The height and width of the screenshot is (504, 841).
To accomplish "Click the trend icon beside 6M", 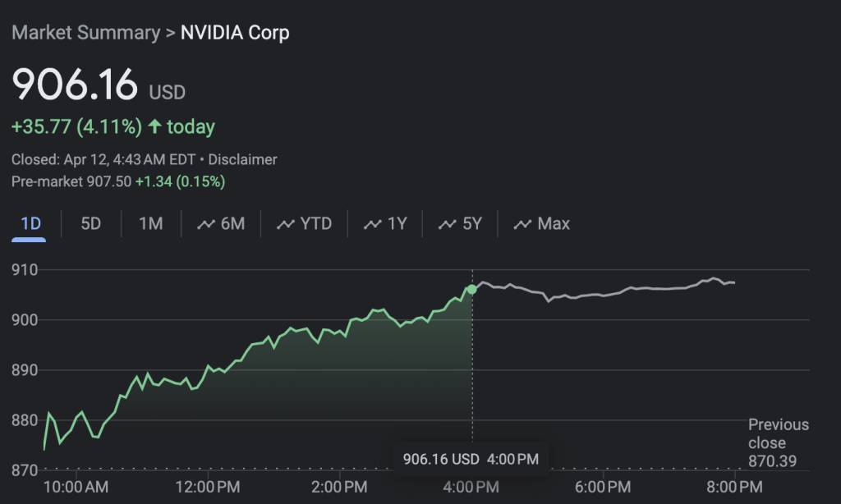I will pos(206,224).
